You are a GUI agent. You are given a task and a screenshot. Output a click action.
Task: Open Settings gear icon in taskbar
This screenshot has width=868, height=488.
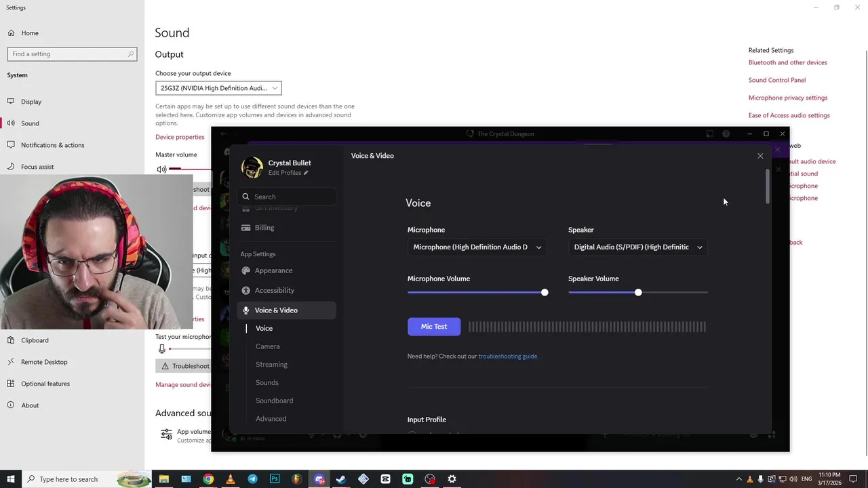click(x=452, y=479)
